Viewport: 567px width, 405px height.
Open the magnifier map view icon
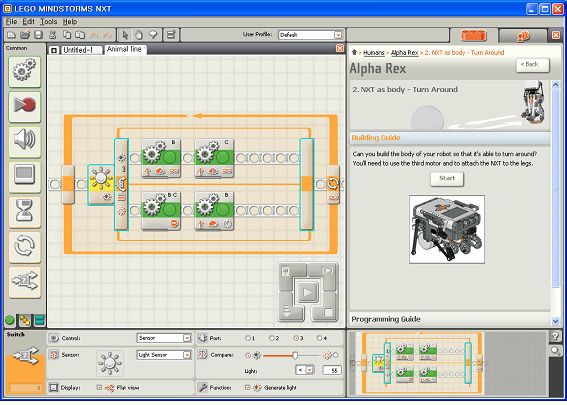point(555,351)
